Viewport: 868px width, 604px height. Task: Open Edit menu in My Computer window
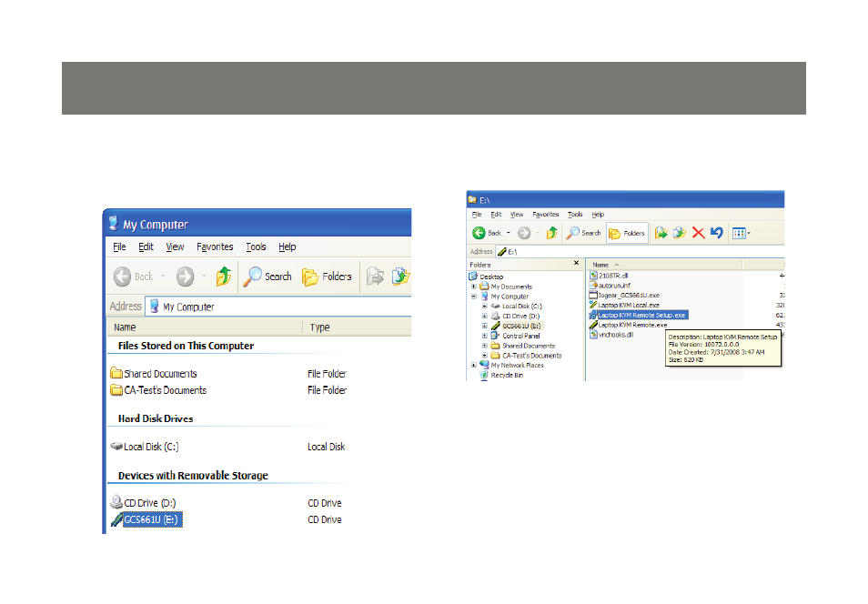pos(146,247)
